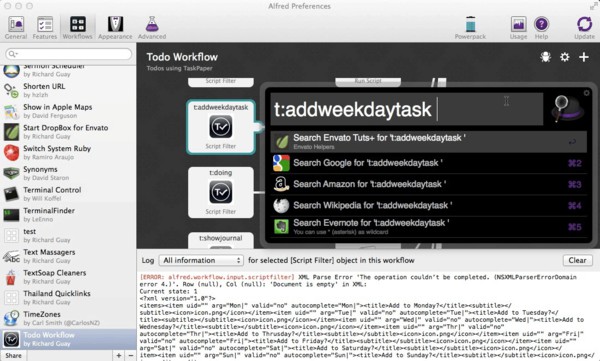Add a workflow object with plus icon

[x=584, y=57]
